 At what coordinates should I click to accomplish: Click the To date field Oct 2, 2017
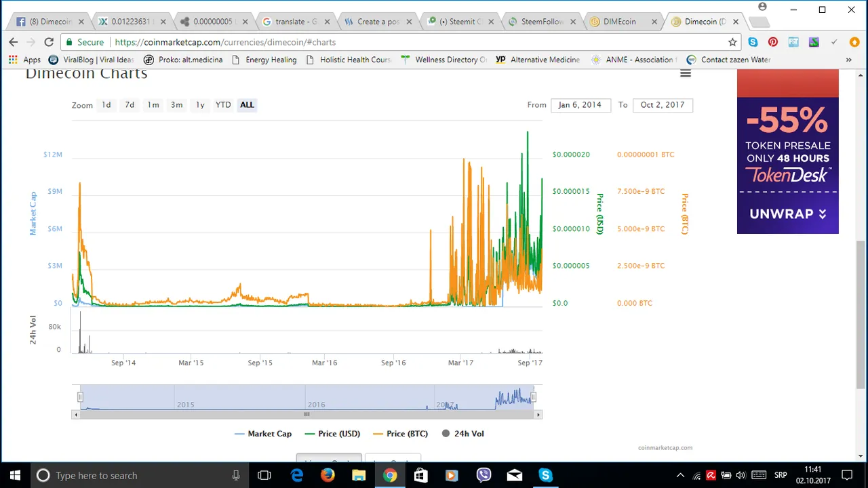pos(663,105)
